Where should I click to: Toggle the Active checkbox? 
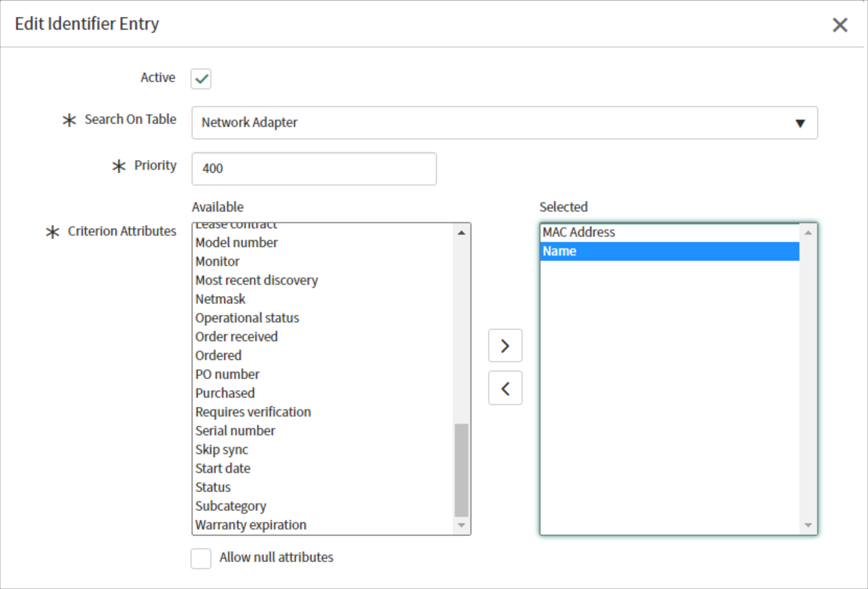pyautogui.click(x=201, y=78)
